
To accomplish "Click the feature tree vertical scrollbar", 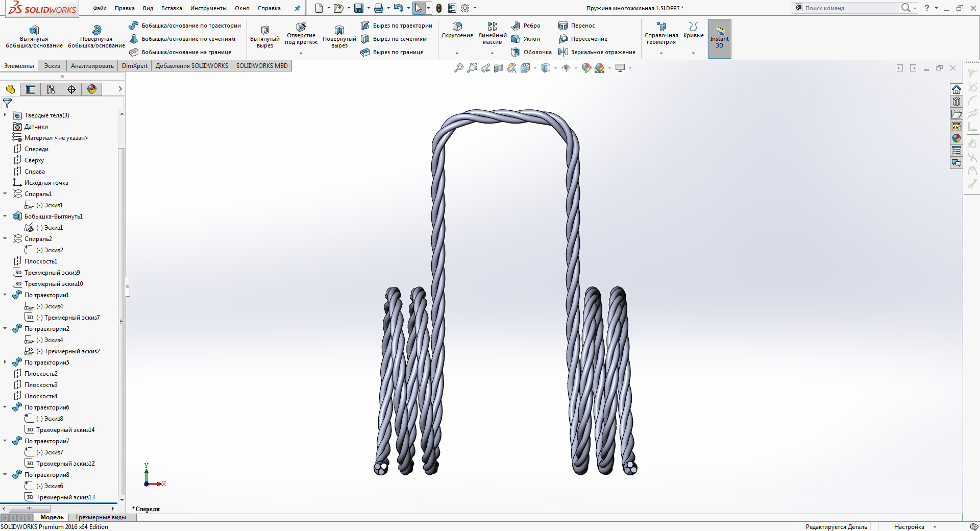I will pyautogui.click(x=121, y=322).
